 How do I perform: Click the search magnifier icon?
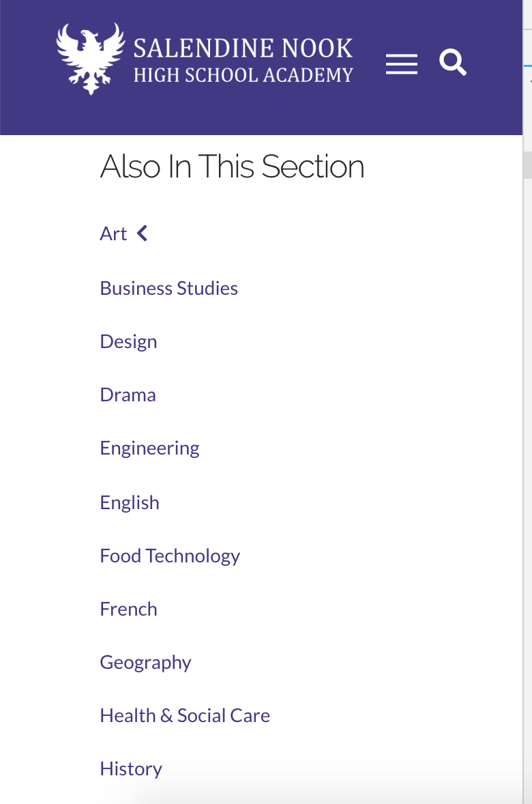click(x=453, y=62)
